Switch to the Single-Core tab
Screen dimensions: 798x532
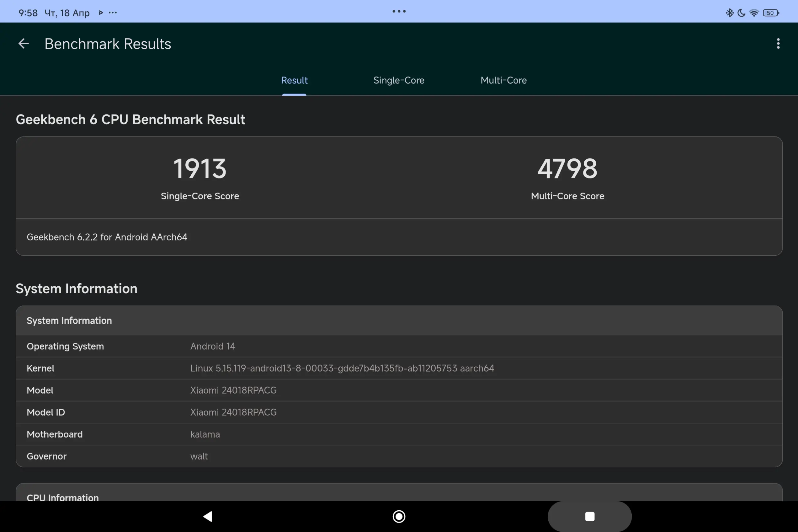tap(399, 80)
